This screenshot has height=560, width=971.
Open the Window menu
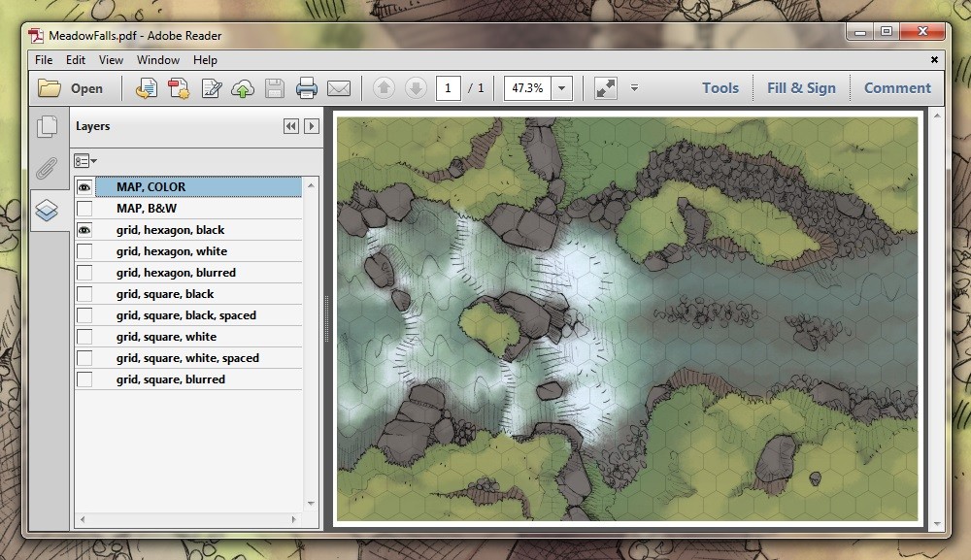pyautogui.click(x=158, y=60)
